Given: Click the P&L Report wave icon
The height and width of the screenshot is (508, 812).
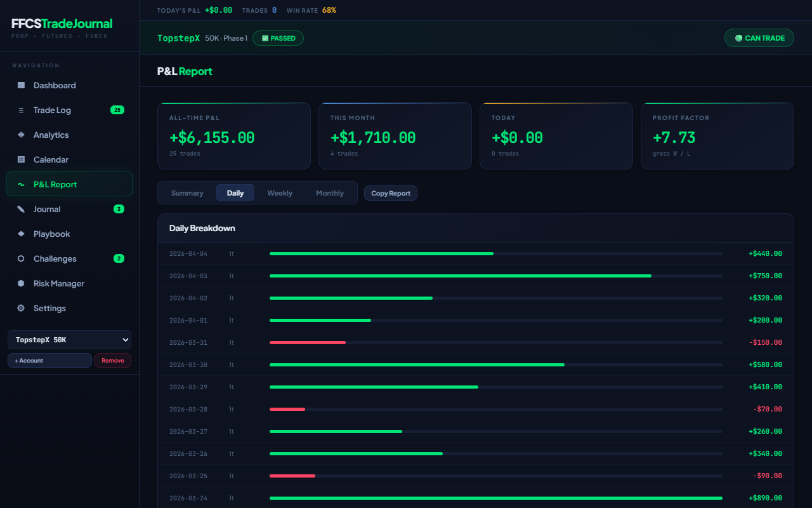Looking at the screenshot, I should click(x=21, y=184).
